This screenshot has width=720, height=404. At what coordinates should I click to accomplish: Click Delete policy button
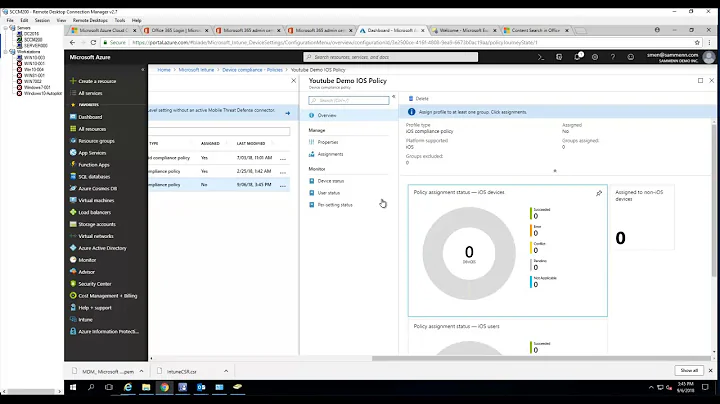click(x=418, y=99)
